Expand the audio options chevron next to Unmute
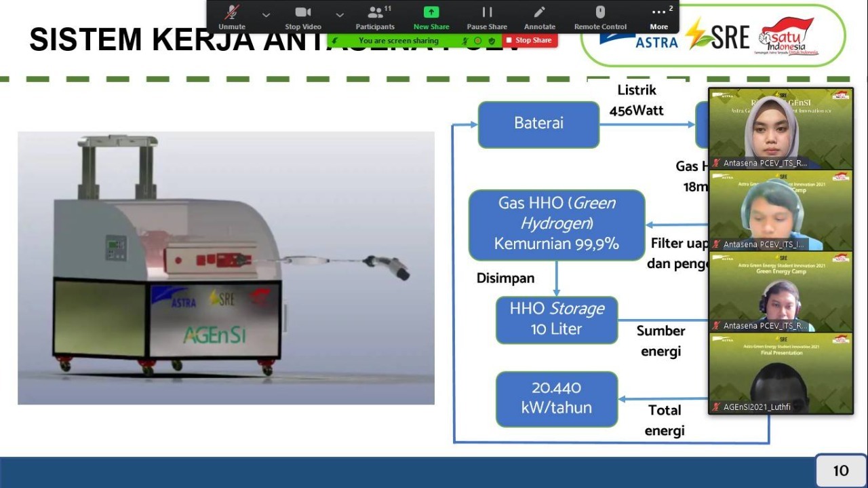Image resolution: width=868 pixels, height=488 pixels. pos(265,14)
